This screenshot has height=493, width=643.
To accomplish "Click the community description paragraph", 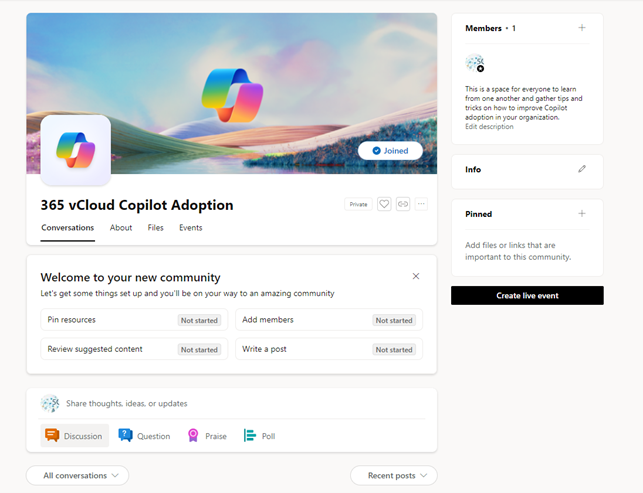I will (524, 103).
